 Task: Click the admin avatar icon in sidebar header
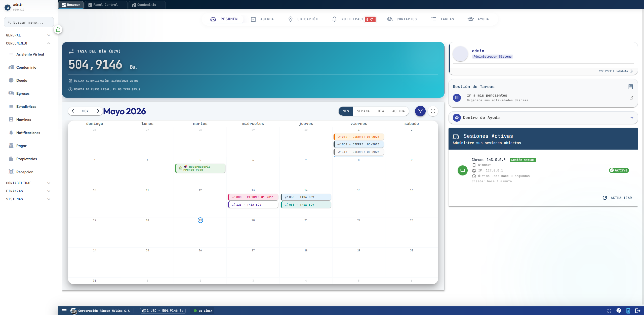tap(8, 8)
